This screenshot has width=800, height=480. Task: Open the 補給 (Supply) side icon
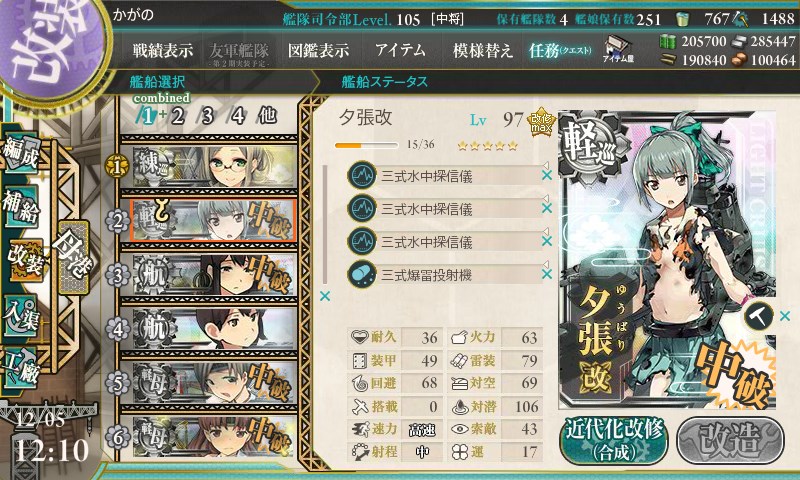[x=20, y=207]
